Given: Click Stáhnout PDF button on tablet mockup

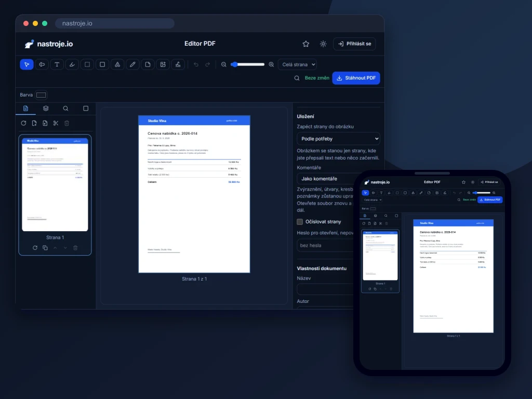Looking at the screenshot, I should click(490, 199).
